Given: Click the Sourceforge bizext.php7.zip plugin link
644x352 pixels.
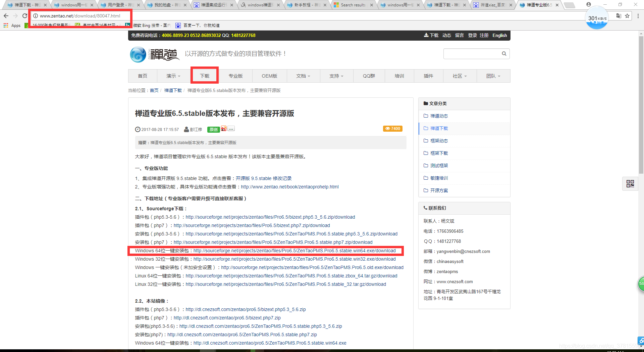Looking at the screenshot, I should point(252,225).
